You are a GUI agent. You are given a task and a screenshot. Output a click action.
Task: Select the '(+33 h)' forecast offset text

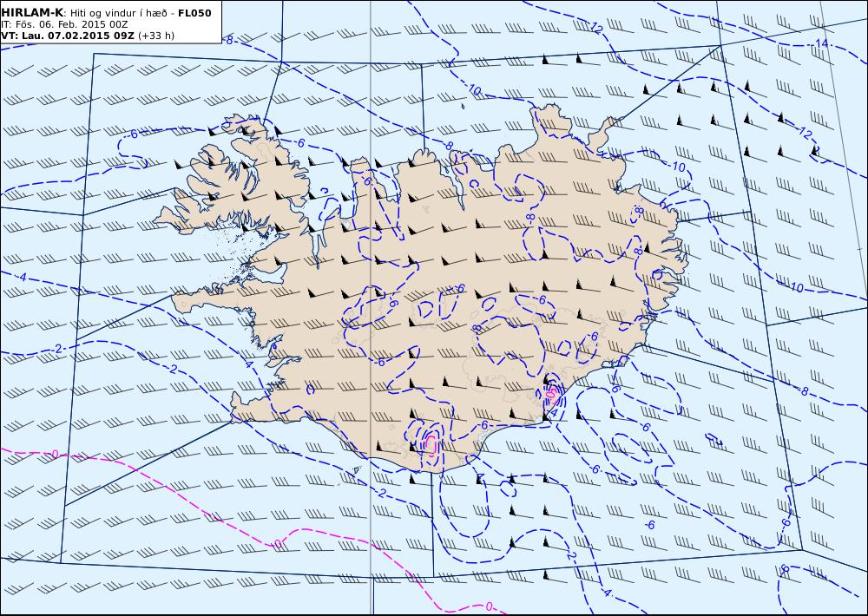point(156,36)
